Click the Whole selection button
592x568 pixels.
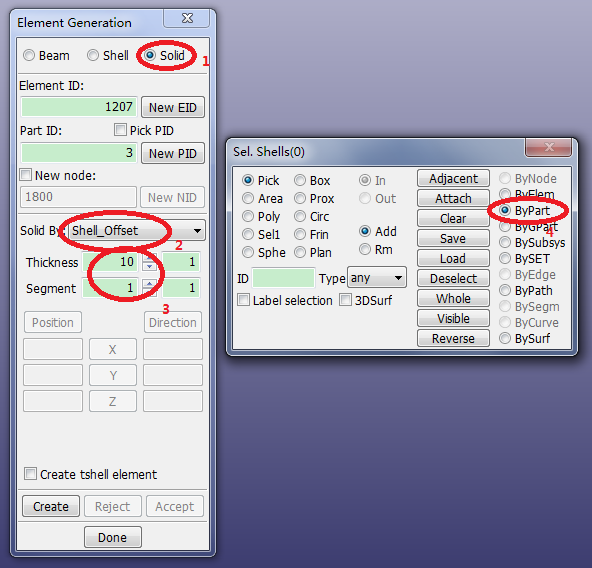[453, 298]
